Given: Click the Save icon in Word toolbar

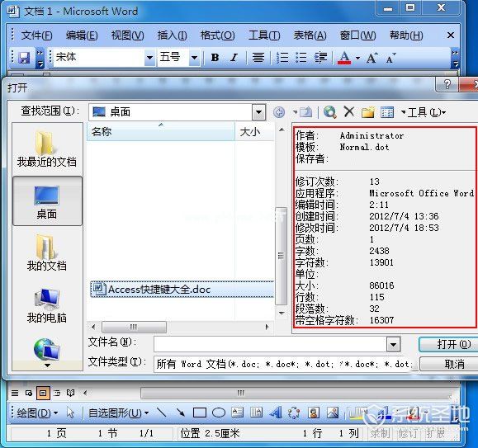Looking at the screenshot, I should tap(24, 57).
